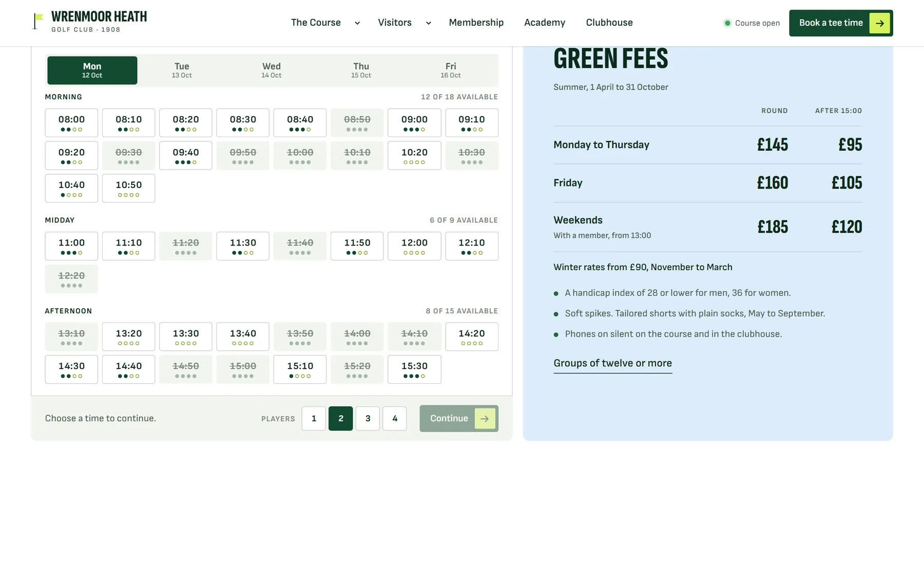Choose the 14:20 tee time
This screenshot has width=924, height=578.
472,337
